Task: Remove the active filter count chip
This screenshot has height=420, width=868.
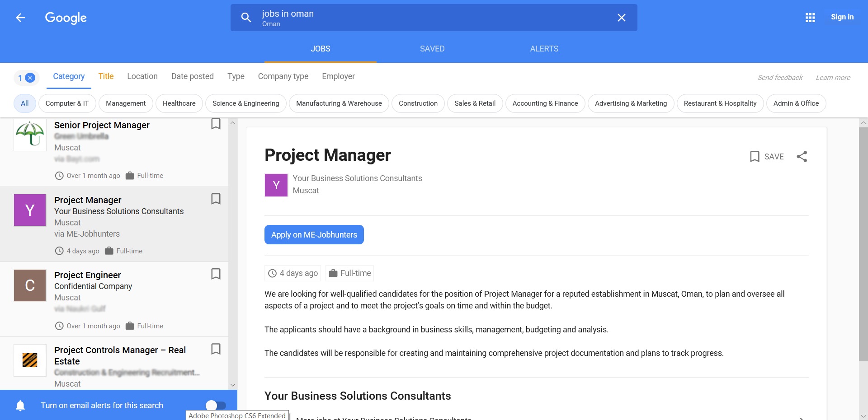Action: pyautogui.click(x=30, y=78)
